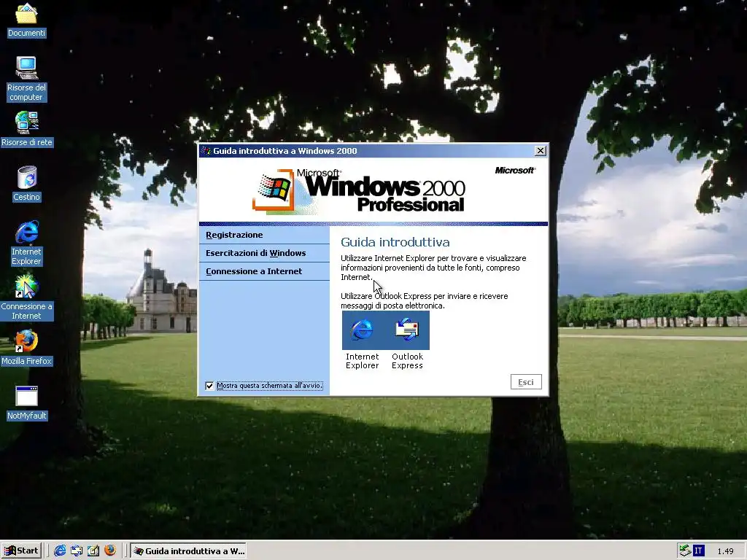Click the Internet Explorer quick launch icon
The height and width of the screenshot is (560, 747).
click(x=60, y=551)
